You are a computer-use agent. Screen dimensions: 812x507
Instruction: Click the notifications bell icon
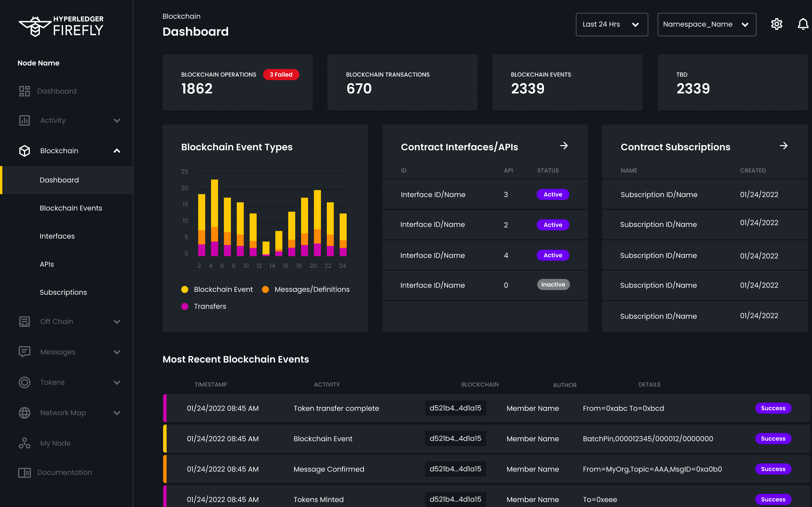pos(803,24)
